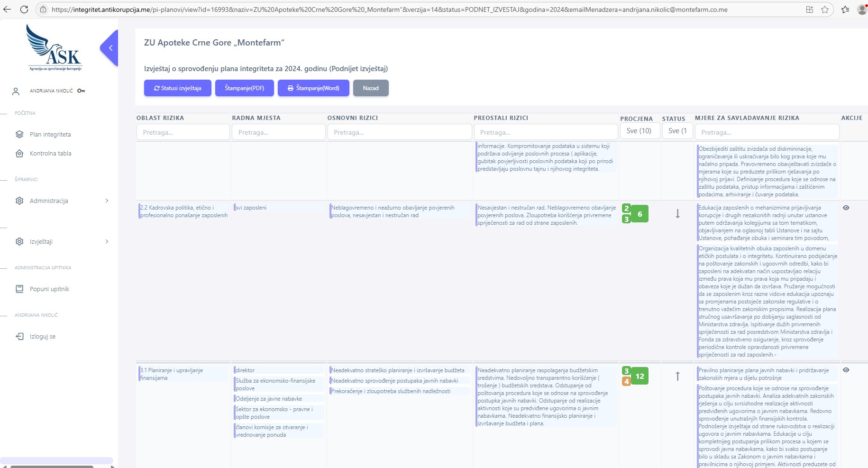Select Izloguj se to log out
The height and width of the screenshot is (468, 868).
[43, 337]
